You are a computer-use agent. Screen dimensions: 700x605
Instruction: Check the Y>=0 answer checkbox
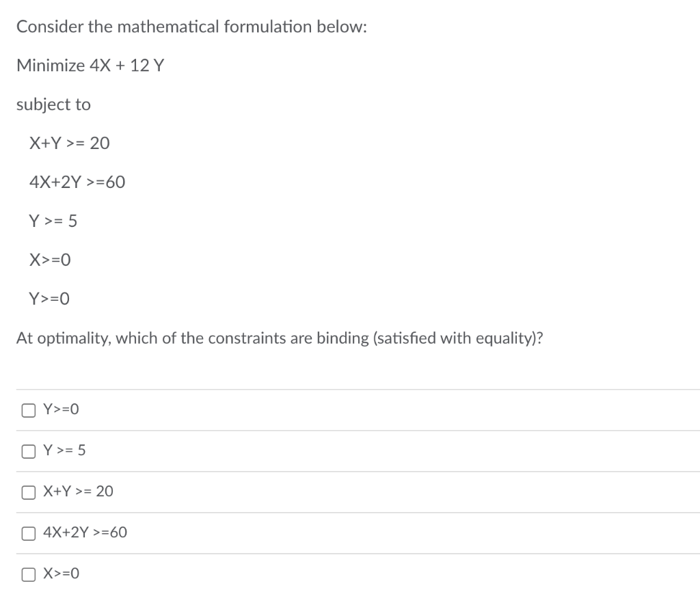click(x=27, y=409)
